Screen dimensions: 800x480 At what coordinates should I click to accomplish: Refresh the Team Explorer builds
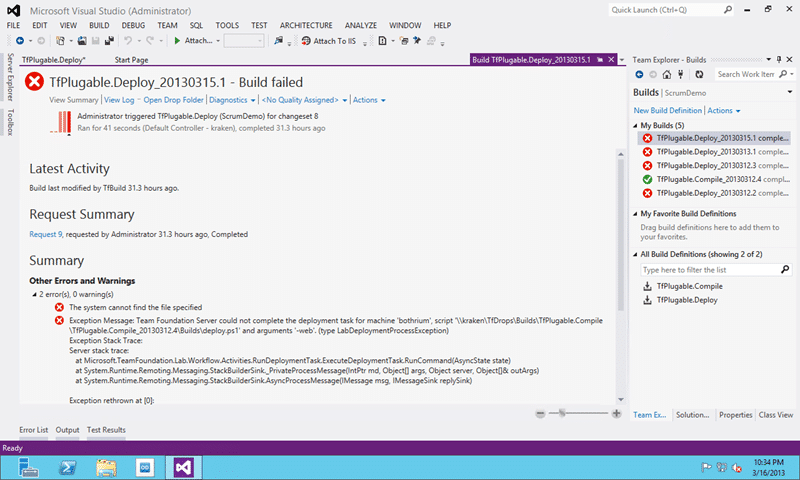click(x=699, y=74)
